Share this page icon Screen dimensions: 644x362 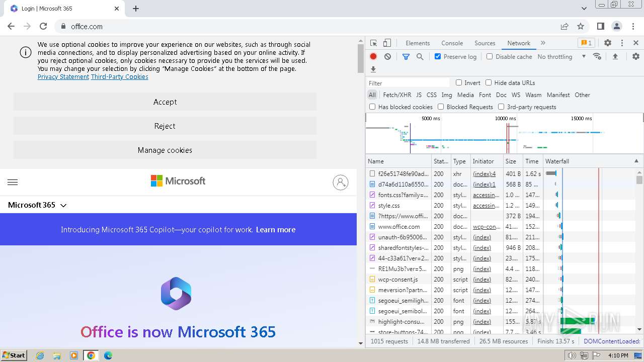(x=565, y=26)
